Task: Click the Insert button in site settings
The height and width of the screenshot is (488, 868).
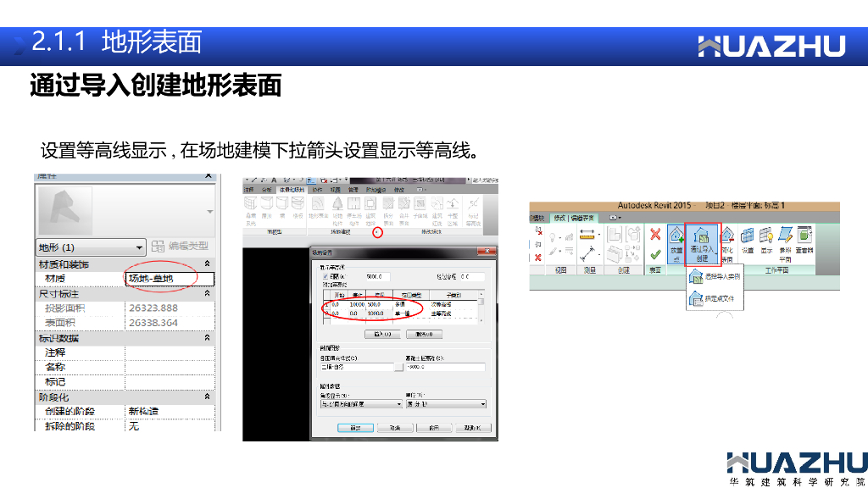Action: pyautogui.click(x=382, y=334)
